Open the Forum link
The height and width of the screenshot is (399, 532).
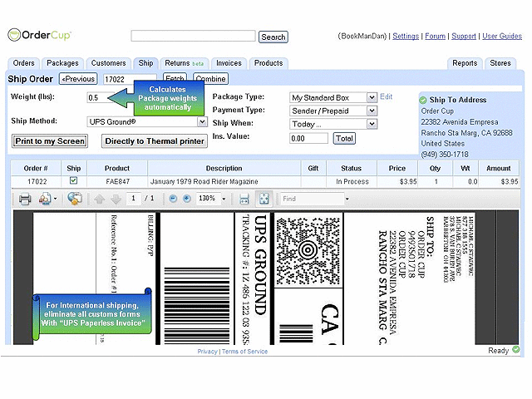pyautogui.click(x=436, y=36)
